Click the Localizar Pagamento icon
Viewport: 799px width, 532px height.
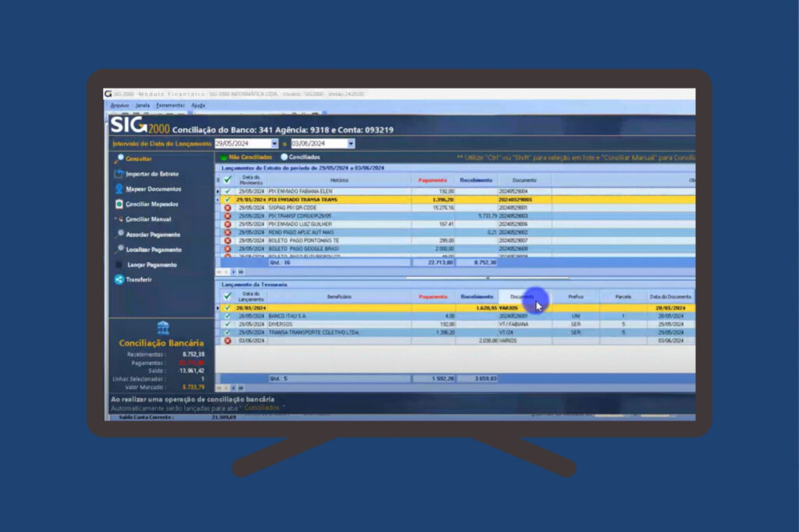point(119,249)
